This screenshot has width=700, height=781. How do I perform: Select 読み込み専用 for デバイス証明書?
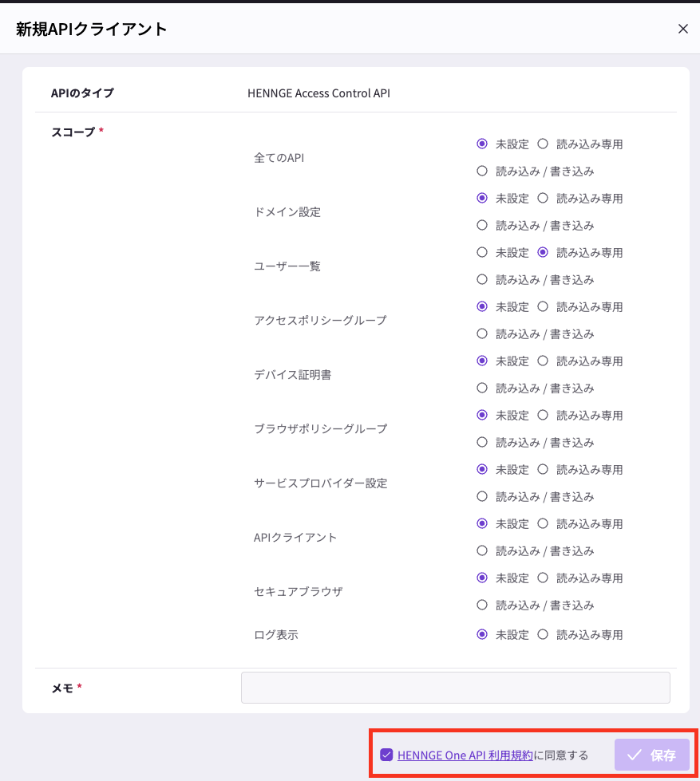(x=543, y=361)
